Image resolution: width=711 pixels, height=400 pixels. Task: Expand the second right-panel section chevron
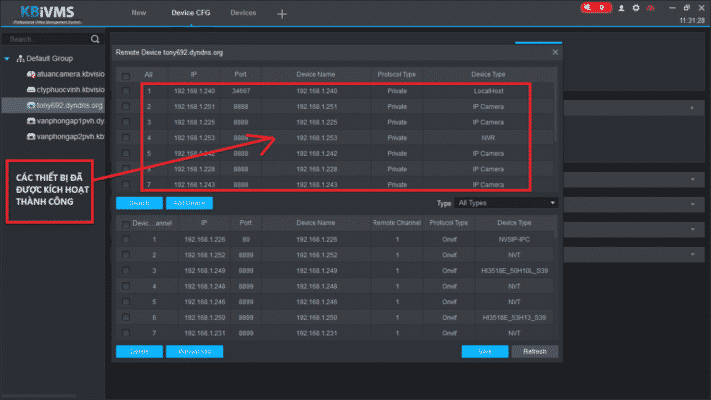(x=692, y=180)
